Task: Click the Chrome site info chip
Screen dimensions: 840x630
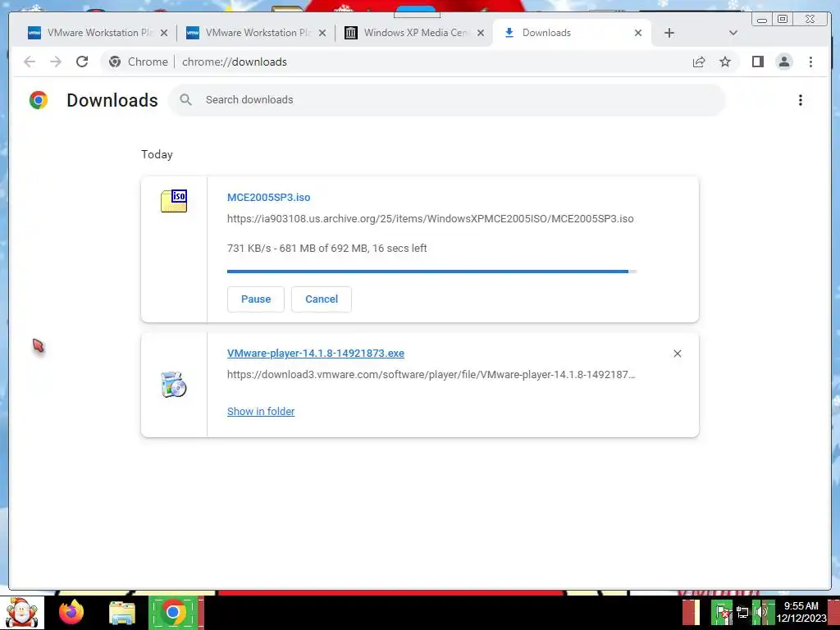Action: point(138,62)
